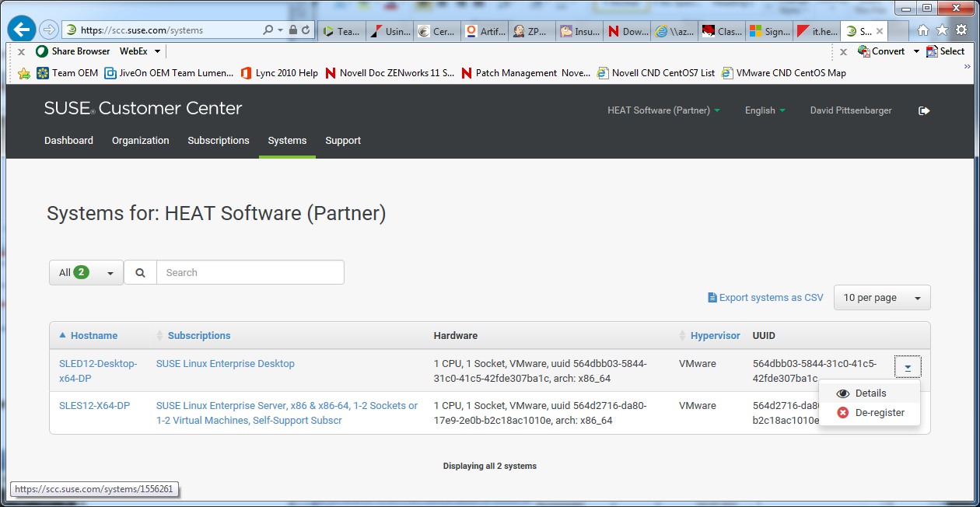Go to Subscriptions navigation tab

click(x=219, y=141)
